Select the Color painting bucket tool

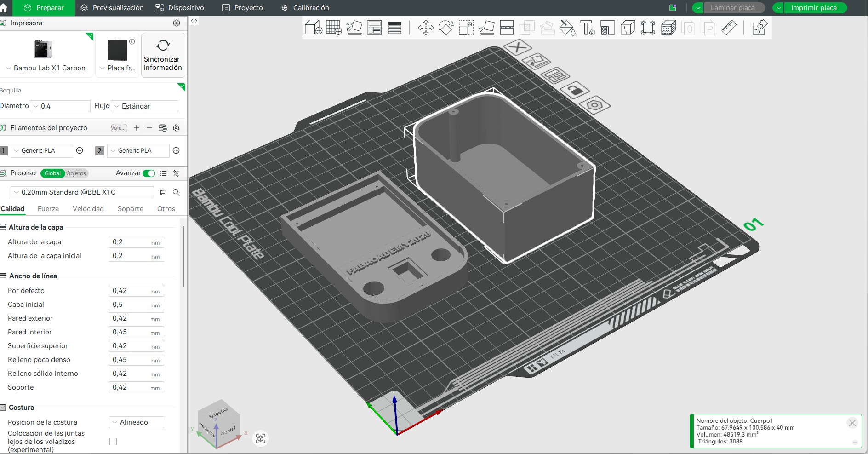click(x=567, y=28)
